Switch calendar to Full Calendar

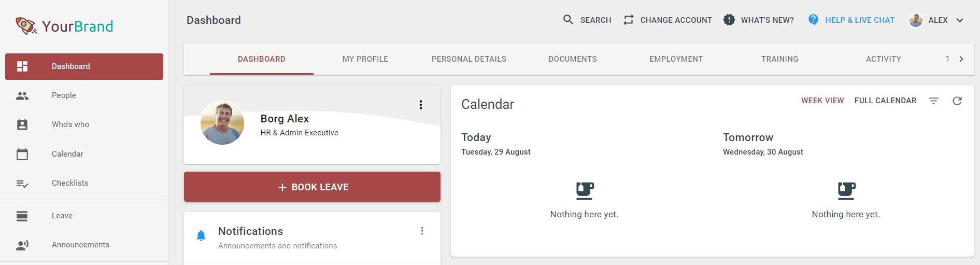click(x=885, y=101)
